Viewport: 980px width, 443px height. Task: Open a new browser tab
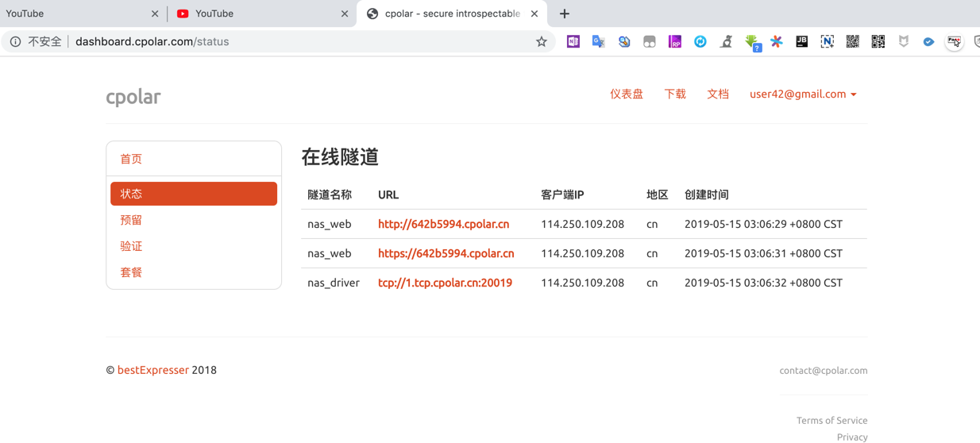click(565, 13)
